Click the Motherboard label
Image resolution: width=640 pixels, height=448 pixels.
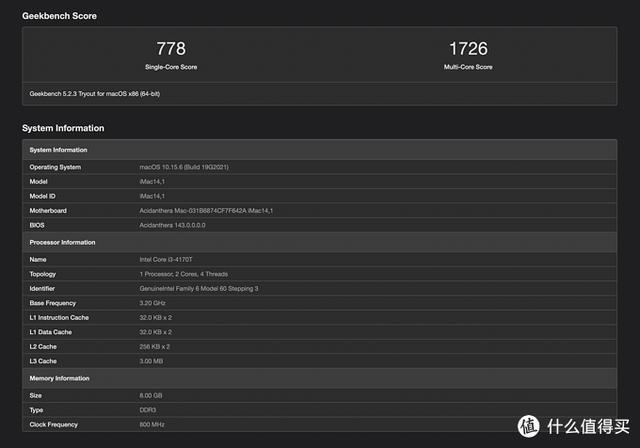pyautogui.click(x=48, y=211)
